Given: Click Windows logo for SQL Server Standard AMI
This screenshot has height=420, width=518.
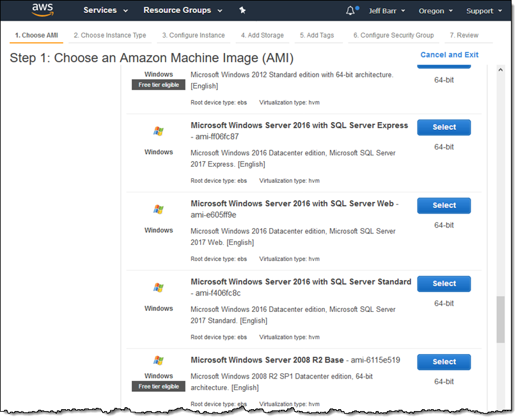Looking at the screenshot, I should (159, 288).
